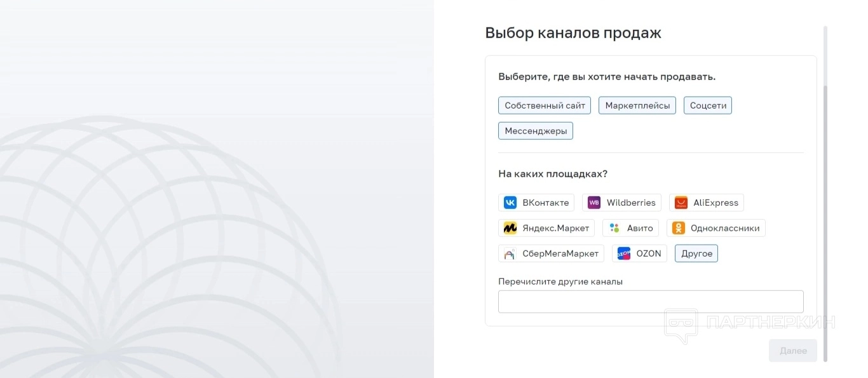Viewport: 868px width, 378px height.
Task: Click the Авито colored dots icon
Action: tap(614, 228)
